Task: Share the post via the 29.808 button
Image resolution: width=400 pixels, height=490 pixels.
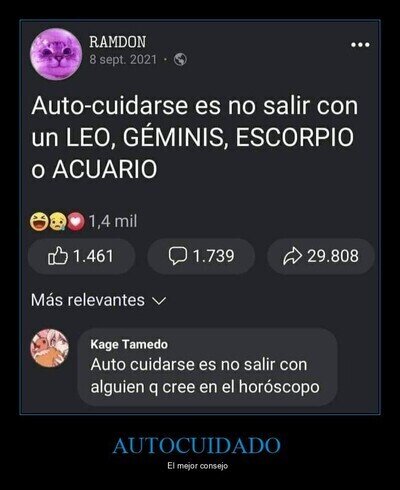Action: [x=321, y=256]
